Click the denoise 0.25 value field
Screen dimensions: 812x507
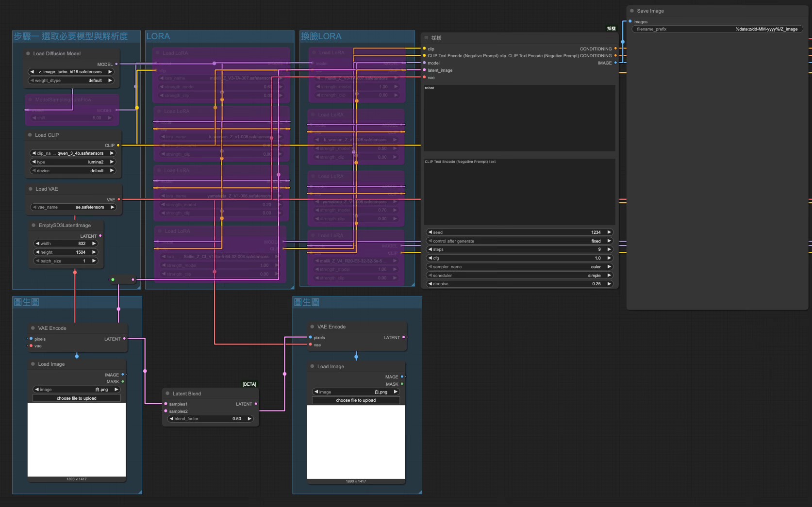519,284
